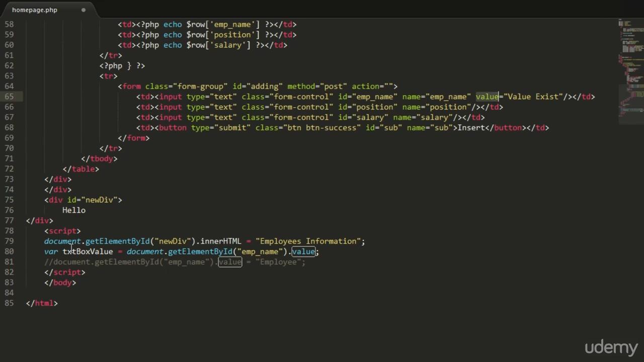Click "newDiv" string inside getElementById on line 79
The height and width of the screenshot is (362, 644).
click(173, 241)
